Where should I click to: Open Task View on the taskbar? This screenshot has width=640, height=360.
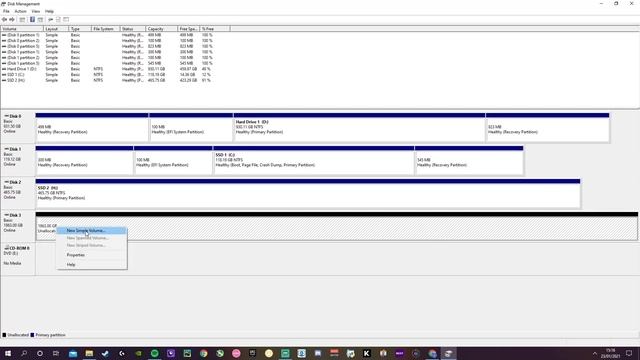[x=56, y=353]
